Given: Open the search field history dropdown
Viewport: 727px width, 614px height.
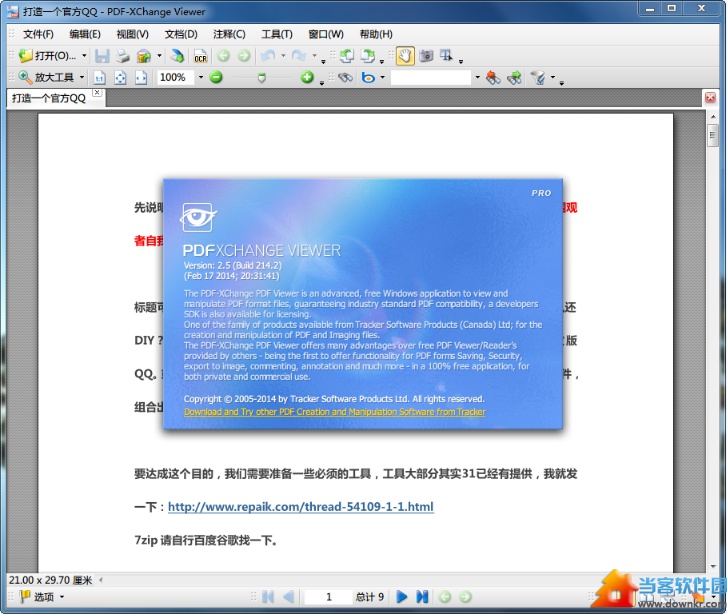Looking at the screenshot, I should [x=478, y=77].
